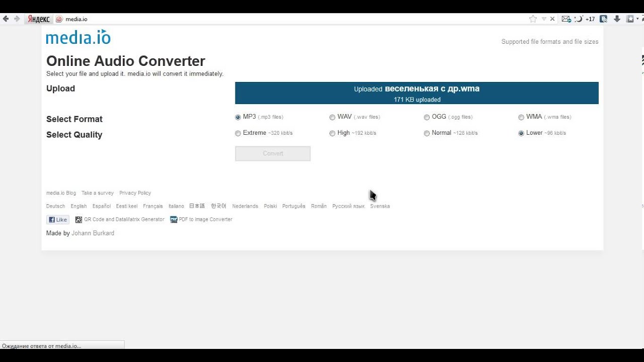644x362 pixels.
Task: Open the Take a survey link
Action: click(98, 193)
